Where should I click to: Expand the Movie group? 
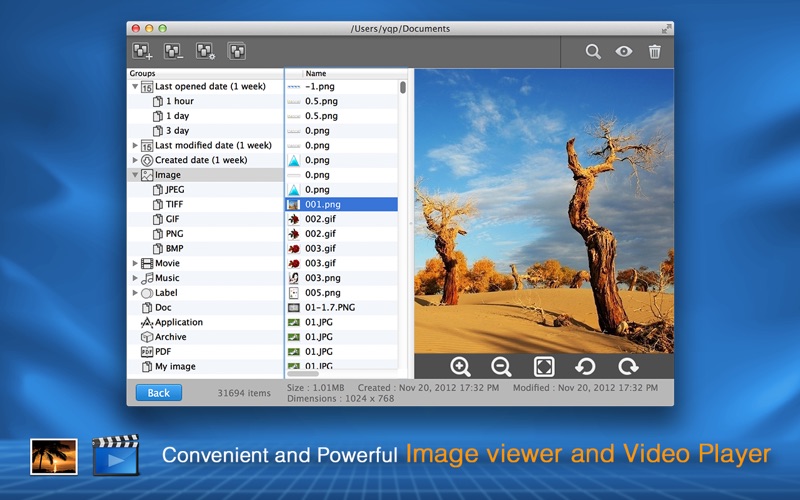pyautogui.click(x=135, y=264)
